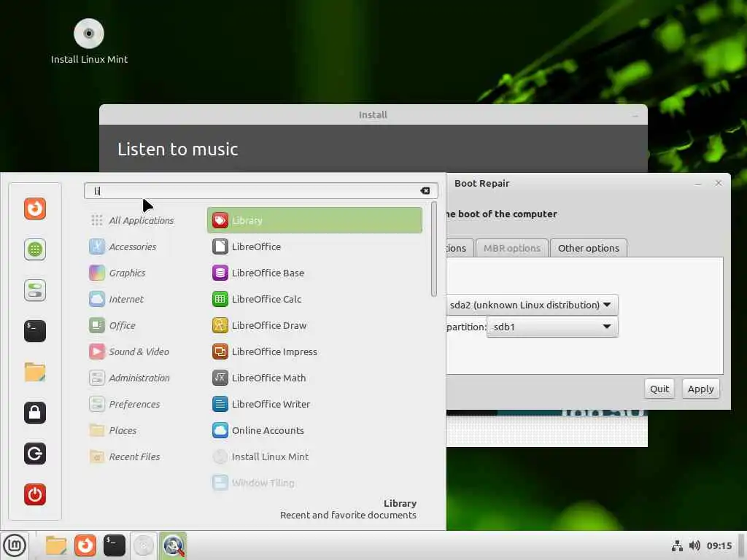Open Files folder icon in menu sidebar
This screenshot has height=560, width=747.
[35, 372]
